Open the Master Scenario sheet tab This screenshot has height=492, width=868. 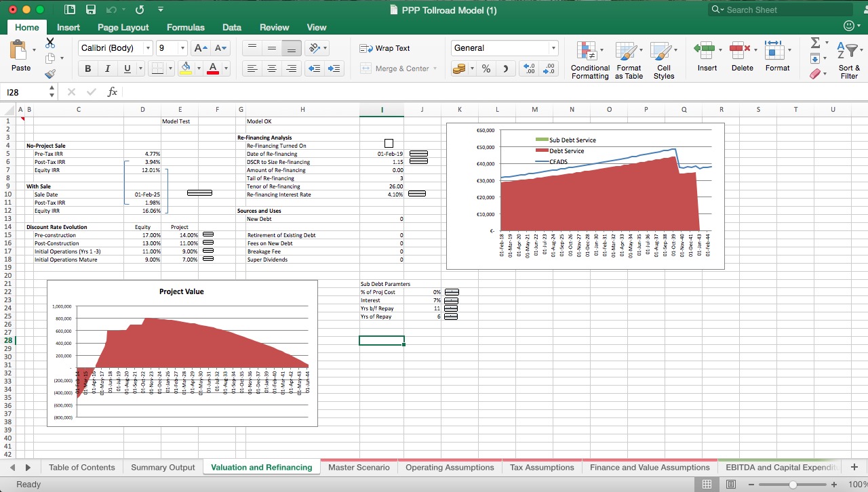click(x=360, y=467)
